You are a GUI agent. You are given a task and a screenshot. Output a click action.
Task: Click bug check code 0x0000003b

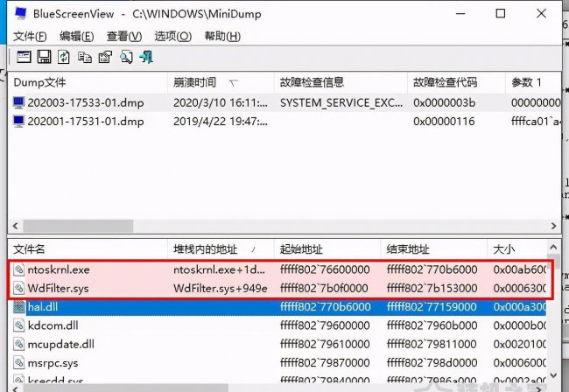click(444, 103)
